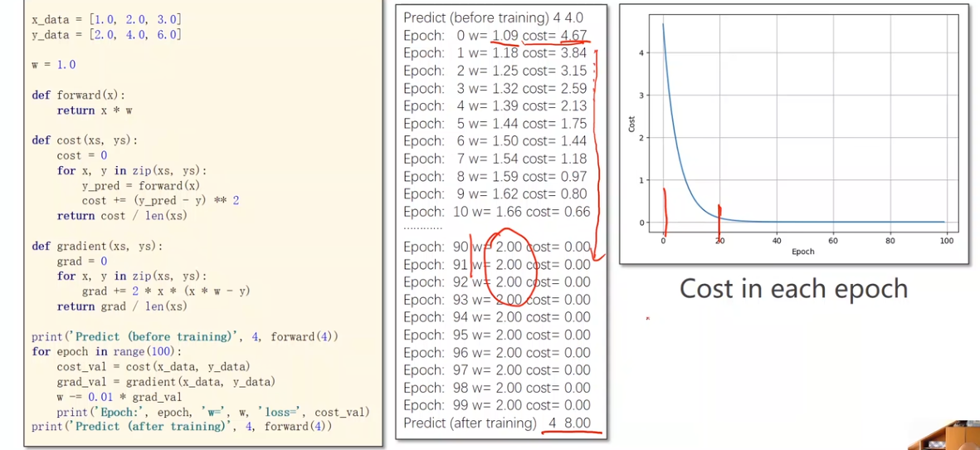This screenshot has width=980, height=450.
Task: Open the presenter video thumbnail in the corner
Action: point(944,436)
